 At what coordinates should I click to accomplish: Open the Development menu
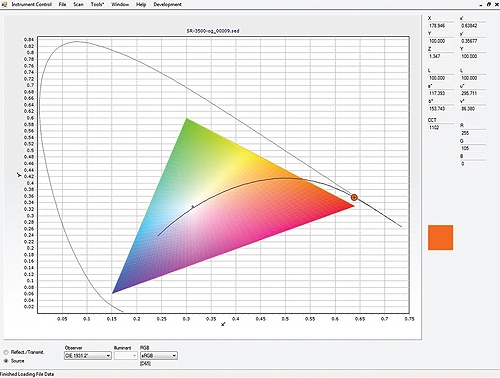[x=167, y=4]
